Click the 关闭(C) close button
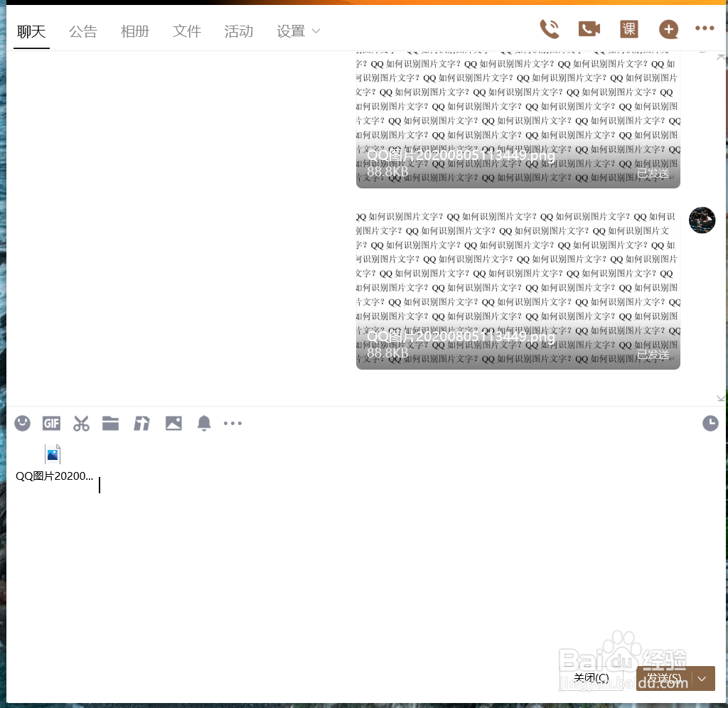 click(x=591, y=677)
